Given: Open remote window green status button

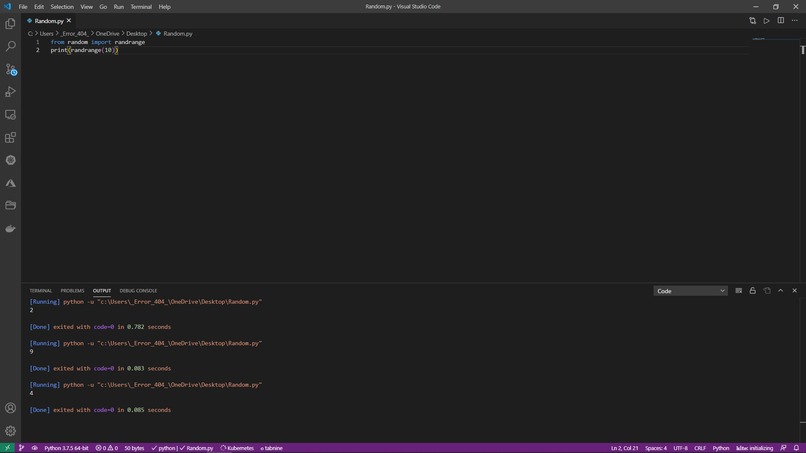Looking at the screenshot, I should point(7,448).
